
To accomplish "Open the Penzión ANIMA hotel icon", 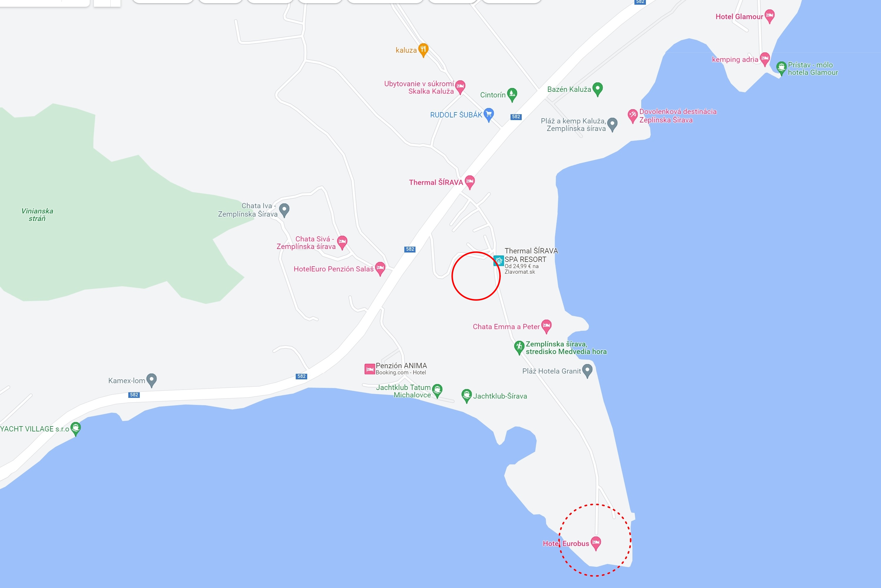I will tap(370, 369).
